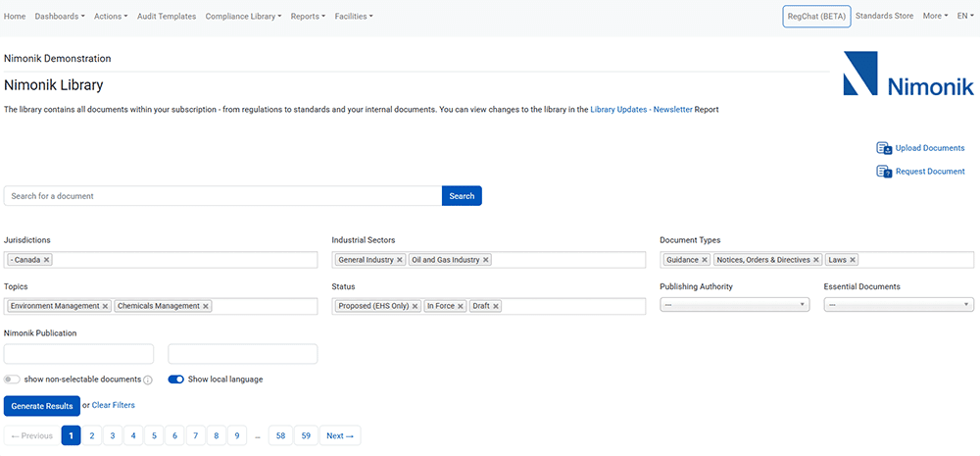Expand the Actions menu
Viewport: 980px width, 456px height.
(x=111, y=17)
